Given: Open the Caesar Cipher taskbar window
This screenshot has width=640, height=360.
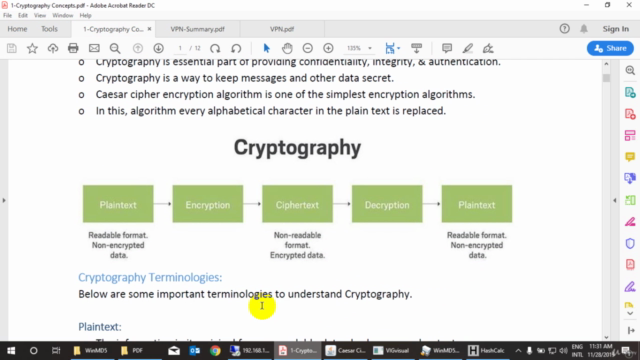Looking at the screenshot, I should (346, 351).
